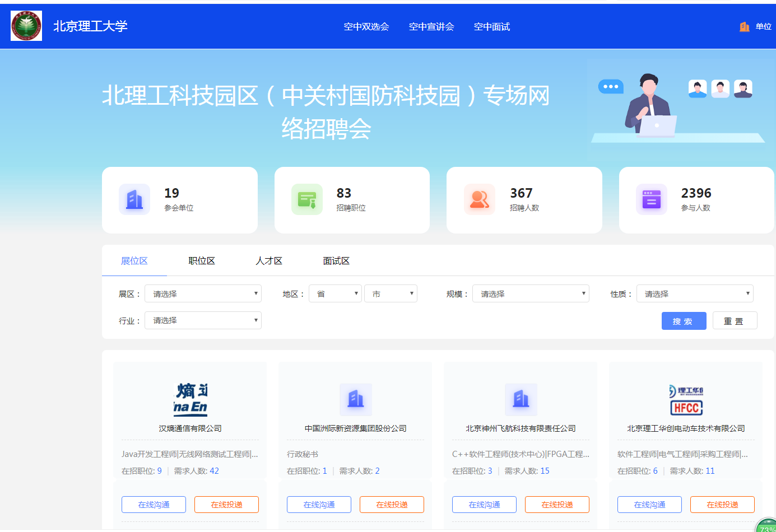Click the banner title 北理工科技园区 专场网络招聘会
The width and height of the screenshot is (776, 532).
[326, 112]
